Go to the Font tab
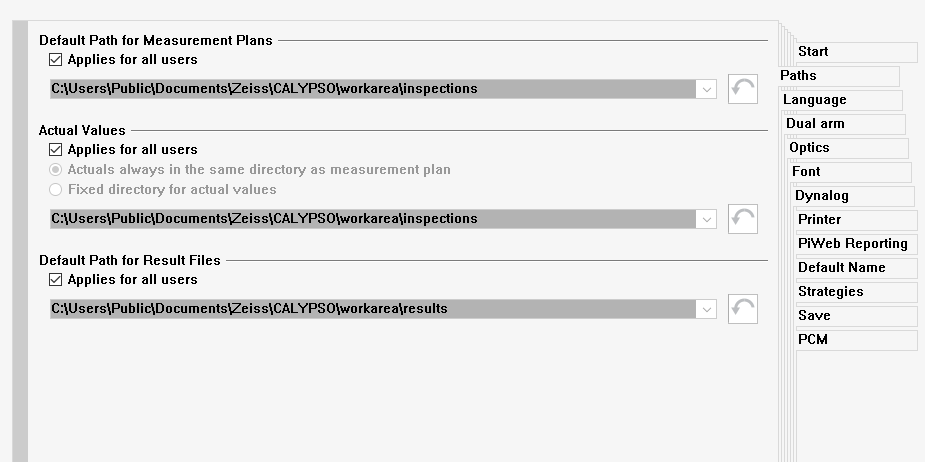This screenshot has width=925, height=462. (806, 172)
